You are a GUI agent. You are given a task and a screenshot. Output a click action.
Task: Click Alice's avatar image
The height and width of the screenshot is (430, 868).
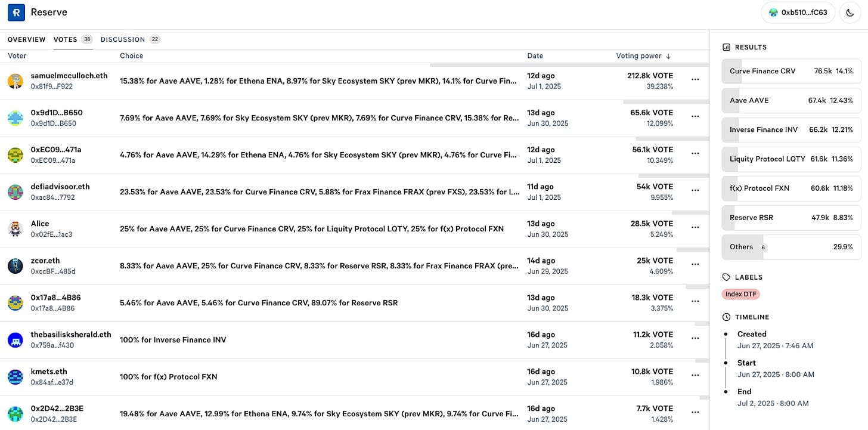[x=15, y=229]
